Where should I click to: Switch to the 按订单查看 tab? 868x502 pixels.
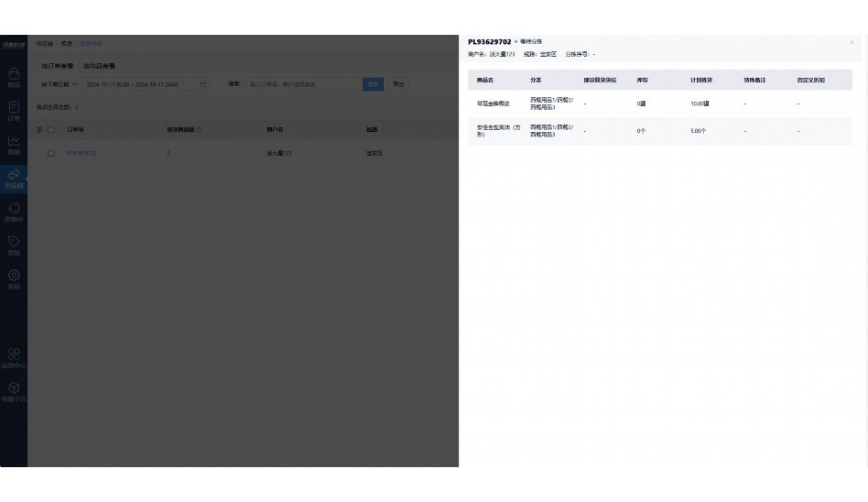pyautogui.click(x=58, y=66)
